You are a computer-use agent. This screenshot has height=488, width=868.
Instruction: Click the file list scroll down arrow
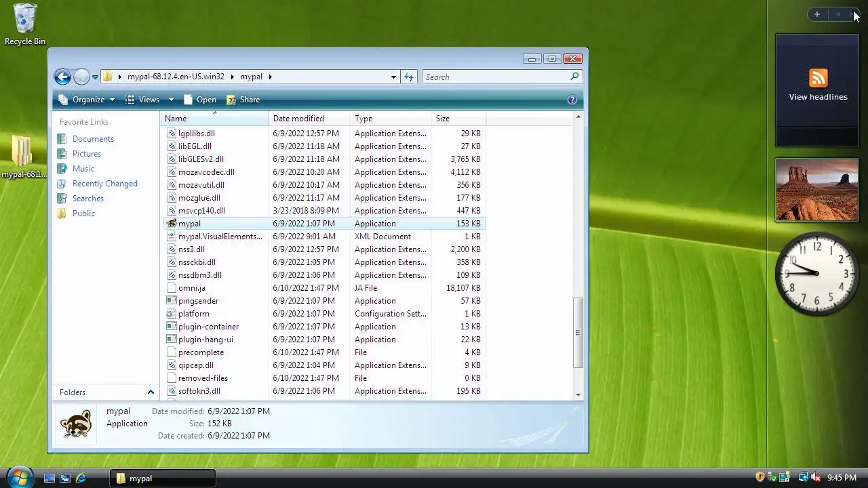pyautogui.click(x=578, y=394)
